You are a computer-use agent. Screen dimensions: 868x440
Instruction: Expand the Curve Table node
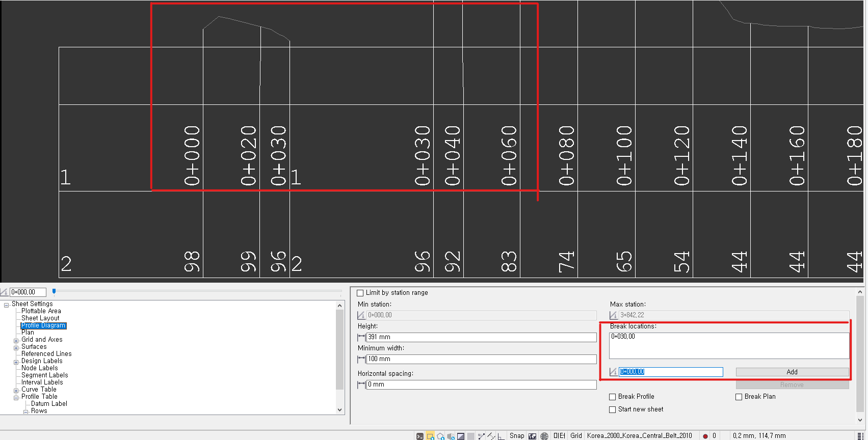[x=16, y=391]
